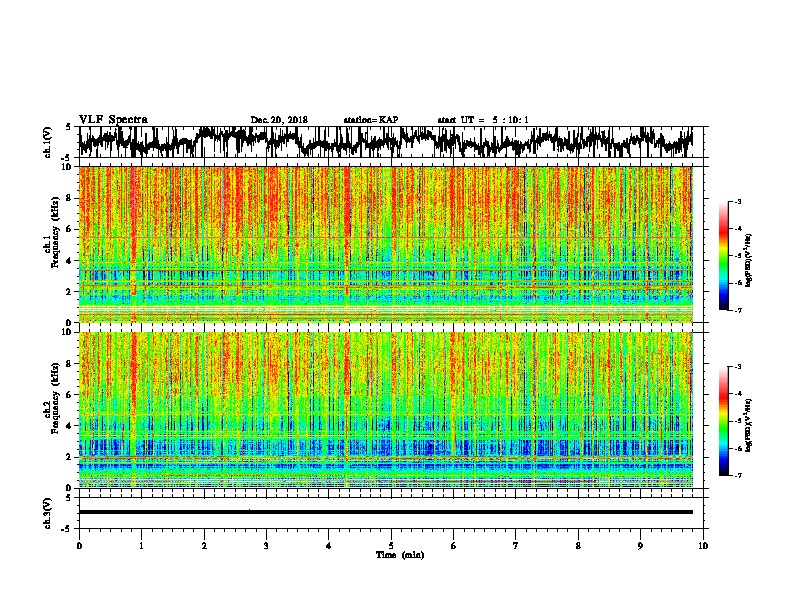Click the "VLF Spectra" plot title
Viewport: 792px width, 612px height.
(113, 120)
